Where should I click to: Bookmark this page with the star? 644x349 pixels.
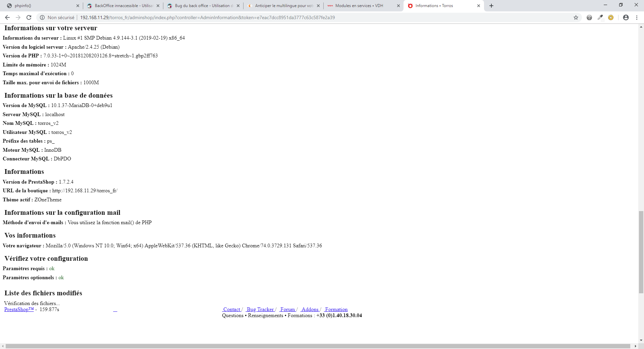pyautogui.click(x=576, y=17)
